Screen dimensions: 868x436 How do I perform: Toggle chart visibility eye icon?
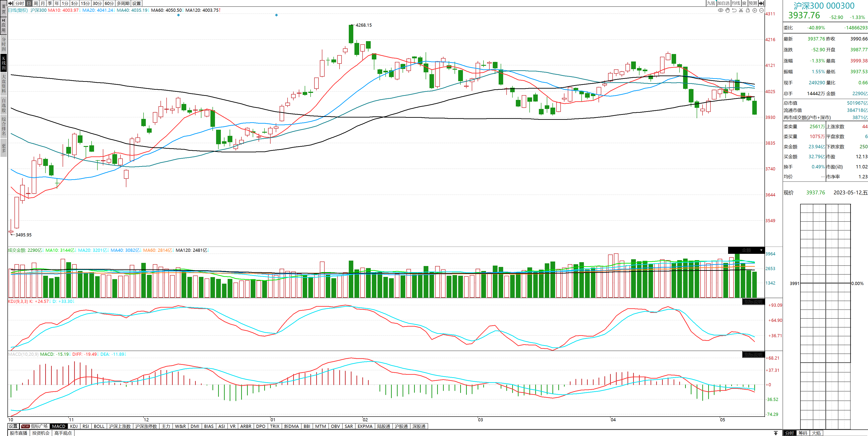[x=720, y=10]
